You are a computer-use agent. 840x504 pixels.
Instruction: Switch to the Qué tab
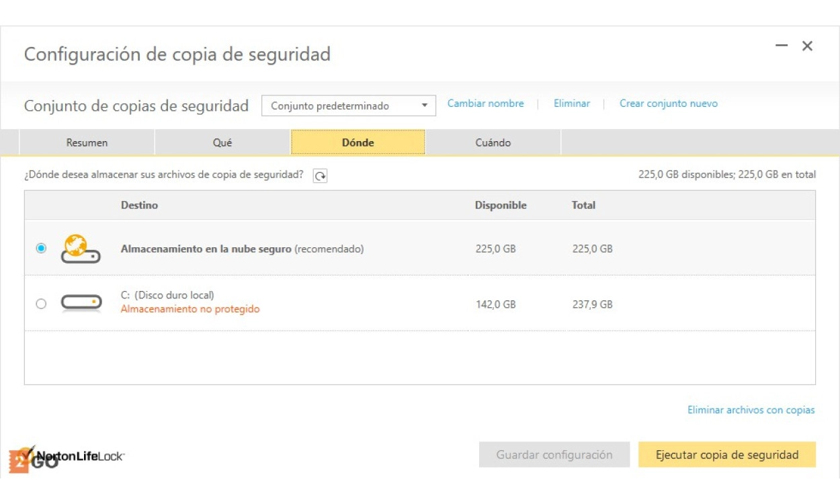pos(222,143)
